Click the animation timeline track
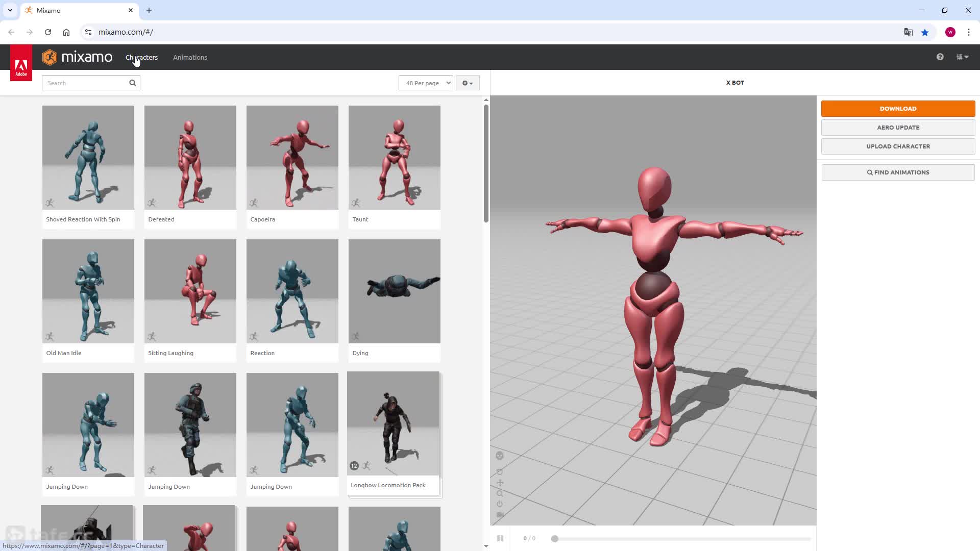The width and height of the screenshot is (980, 551). tap(683, 539)
